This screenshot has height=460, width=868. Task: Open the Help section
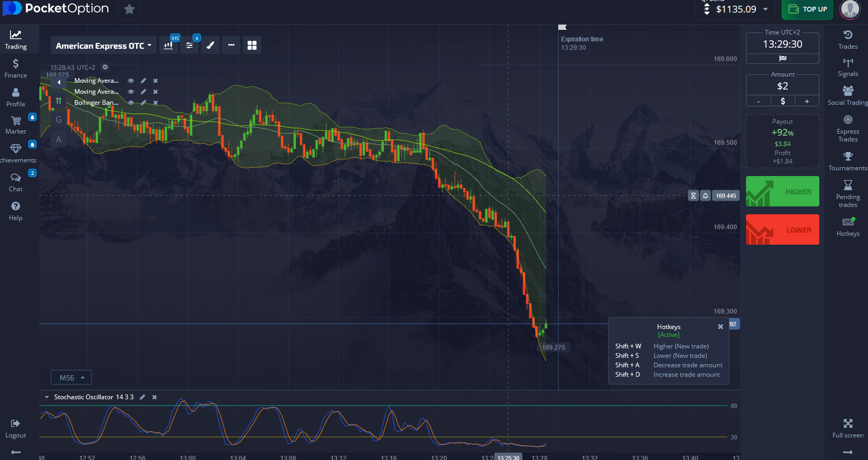click(16, 211)
